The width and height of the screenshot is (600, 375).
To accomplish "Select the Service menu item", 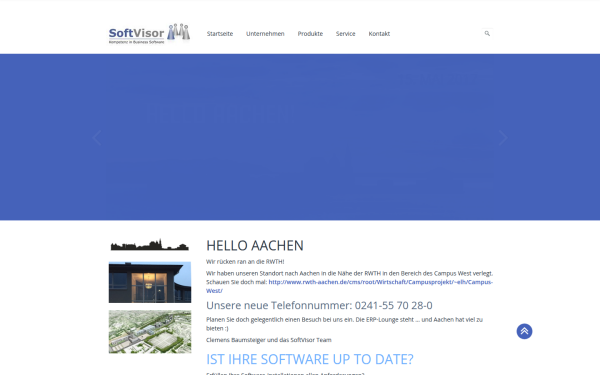I will coord(346,34).
